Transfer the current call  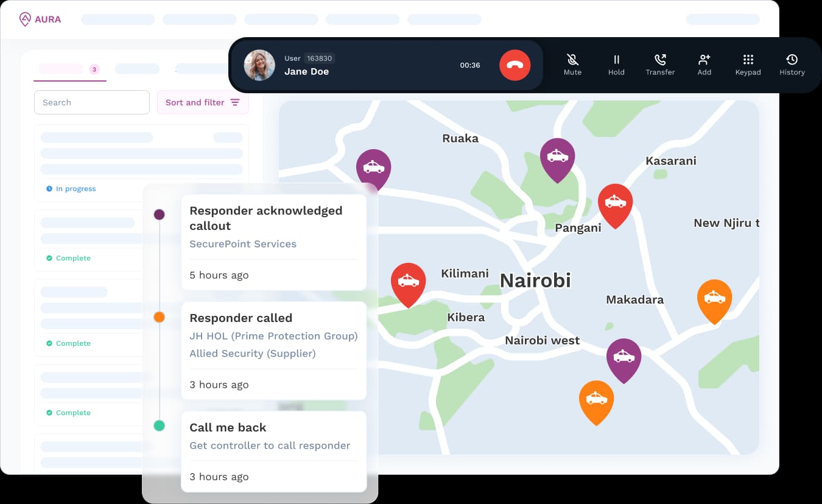point(660,65)
